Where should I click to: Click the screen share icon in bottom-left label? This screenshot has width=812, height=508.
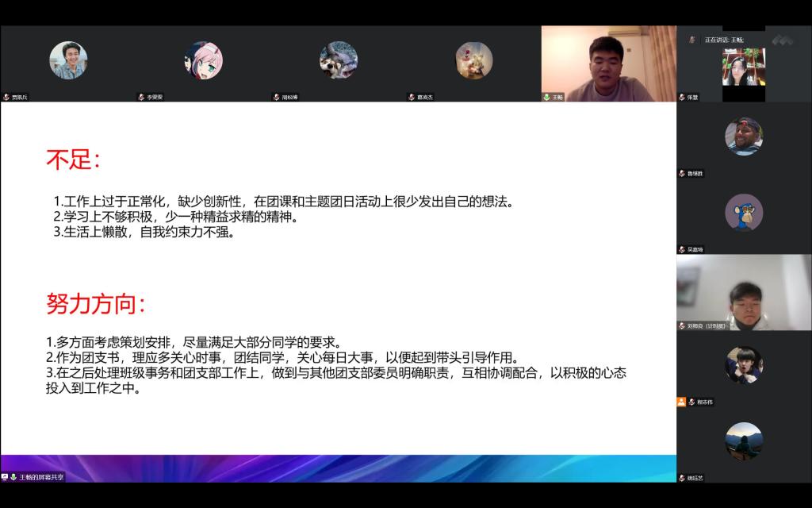pyautogui.click(x=5, y=477)
